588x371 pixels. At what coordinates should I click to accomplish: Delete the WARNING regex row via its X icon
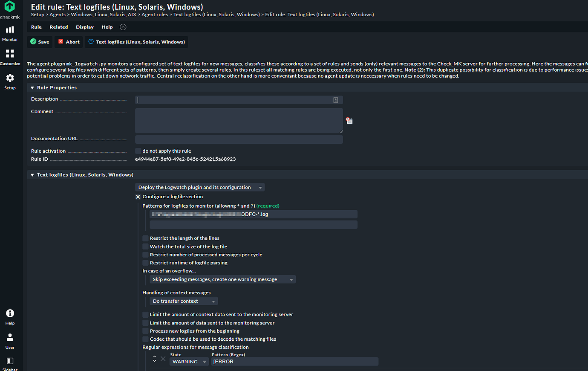pyautogui.click(x=163, y=359)
